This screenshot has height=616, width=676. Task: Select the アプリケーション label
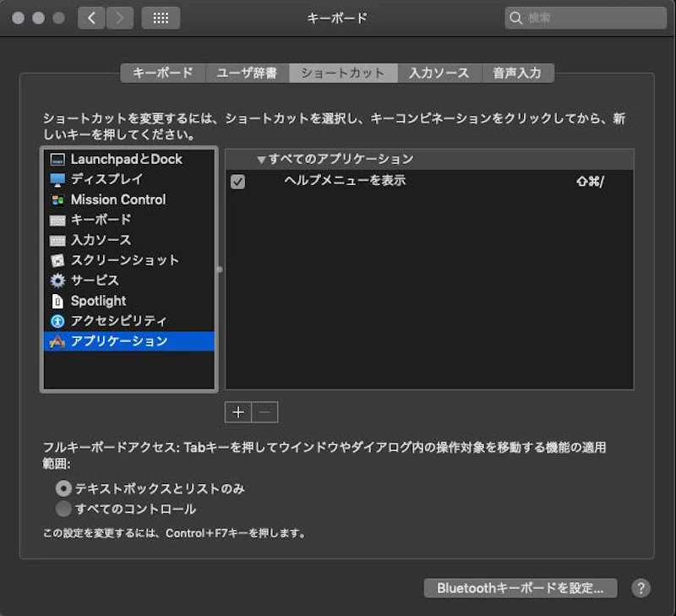click(119, 341)
